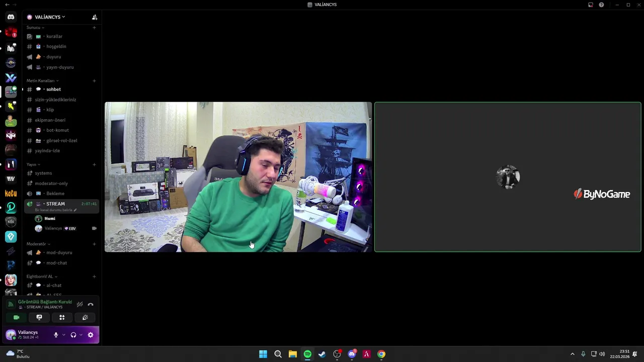Image resolution: width=644 pixels, height=362 pixels.
Task: Open the sizin-yüklediklerimiz channel
Action: pos(61,100)
